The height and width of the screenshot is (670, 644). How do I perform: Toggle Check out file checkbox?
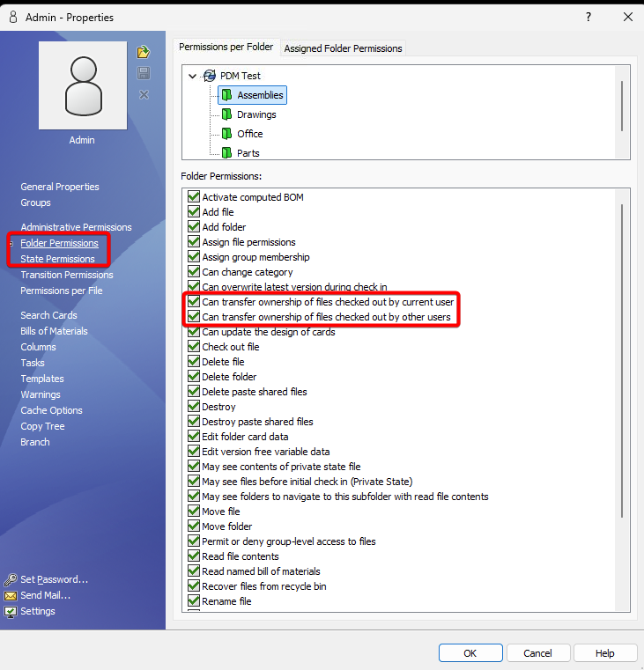194,347
